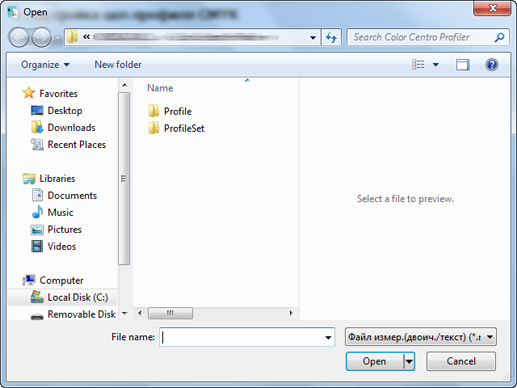Select Removable Disk in navigation pane

[81, 314]
